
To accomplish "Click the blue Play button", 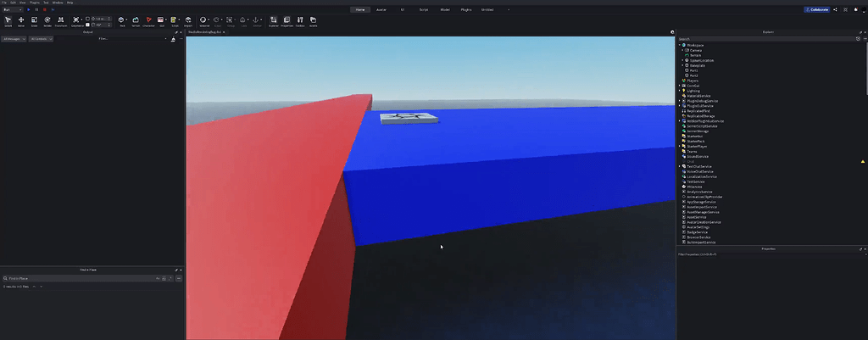I will coord(29,9).
